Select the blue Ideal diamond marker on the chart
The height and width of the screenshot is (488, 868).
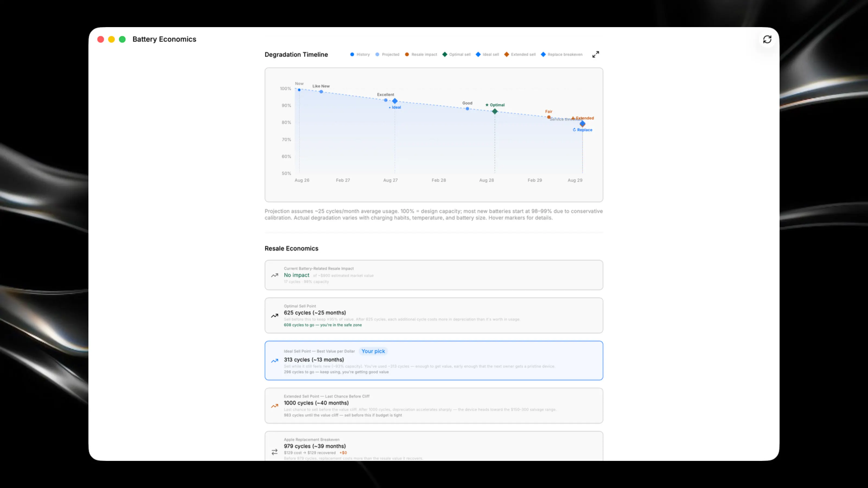pos(395,101)
